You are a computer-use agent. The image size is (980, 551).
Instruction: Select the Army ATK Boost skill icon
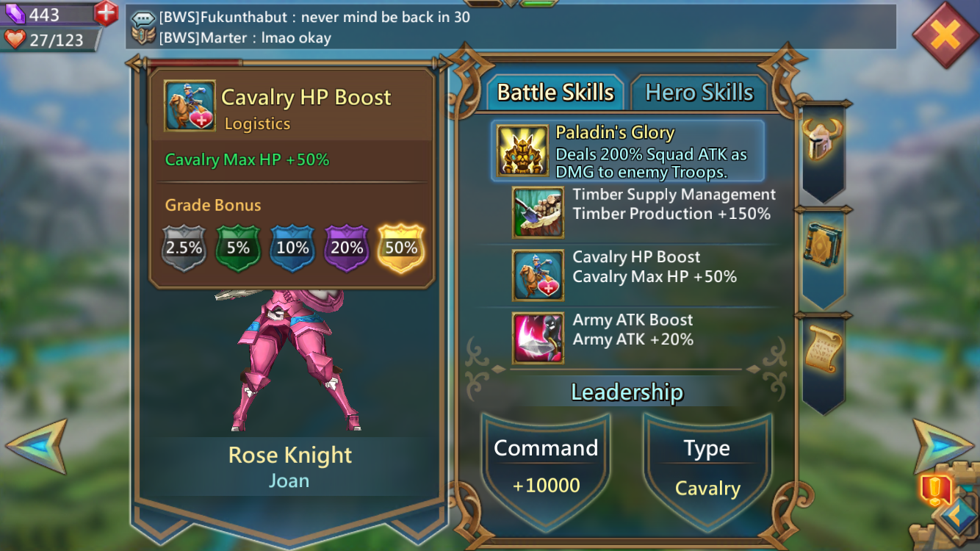(538, 338)
